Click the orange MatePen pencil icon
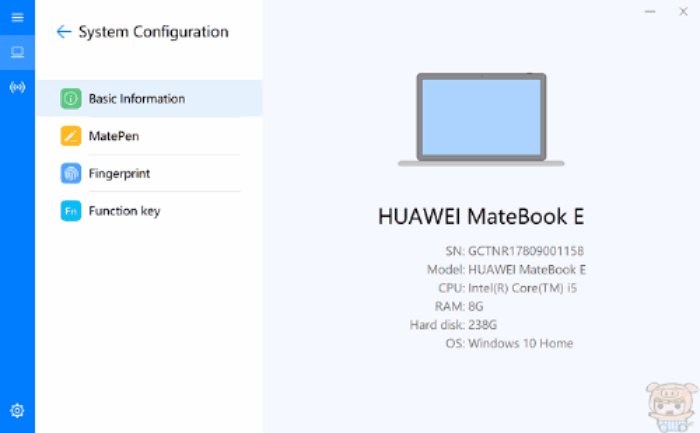This screenshot has height=433, width=700. pyautogui.click(x=71, y=136)
